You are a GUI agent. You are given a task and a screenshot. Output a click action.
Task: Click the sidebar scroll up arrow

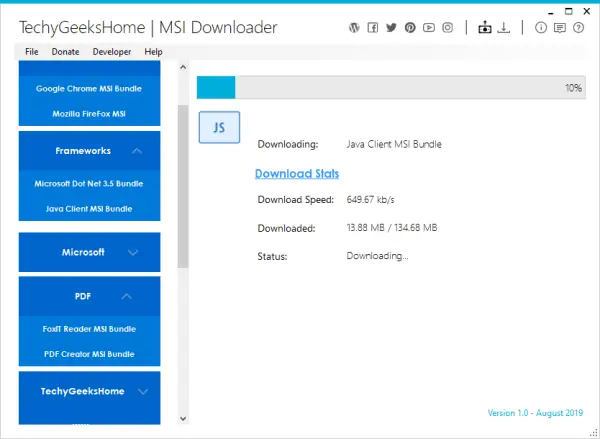183,67
